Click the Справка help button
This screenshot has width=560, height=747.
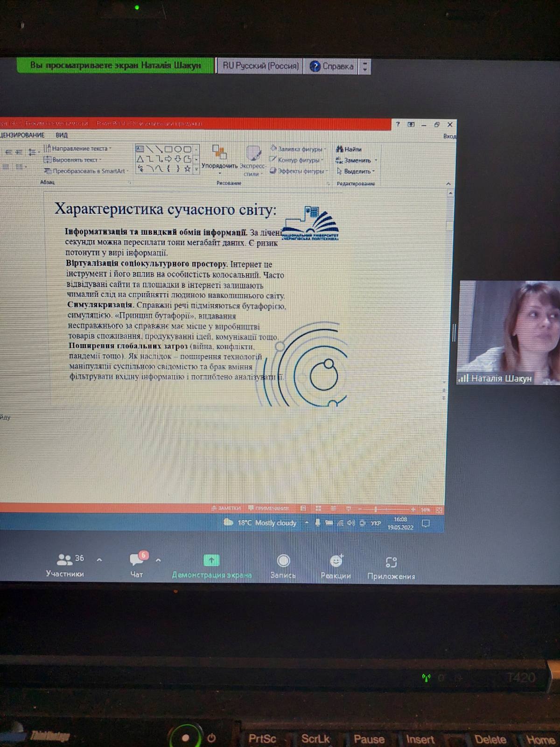[332, 66]
